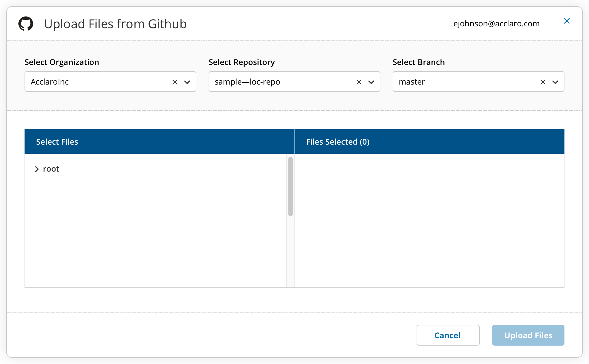Click the Cancel button
The width and height of the screenshot is (589, 364).
(x=447, y=336)
